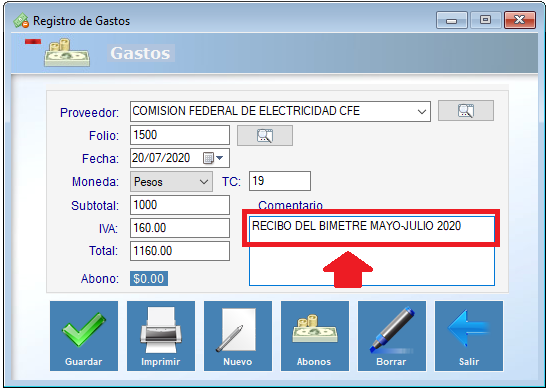Open the Fecha calendar picker

[x=213, y=158]
